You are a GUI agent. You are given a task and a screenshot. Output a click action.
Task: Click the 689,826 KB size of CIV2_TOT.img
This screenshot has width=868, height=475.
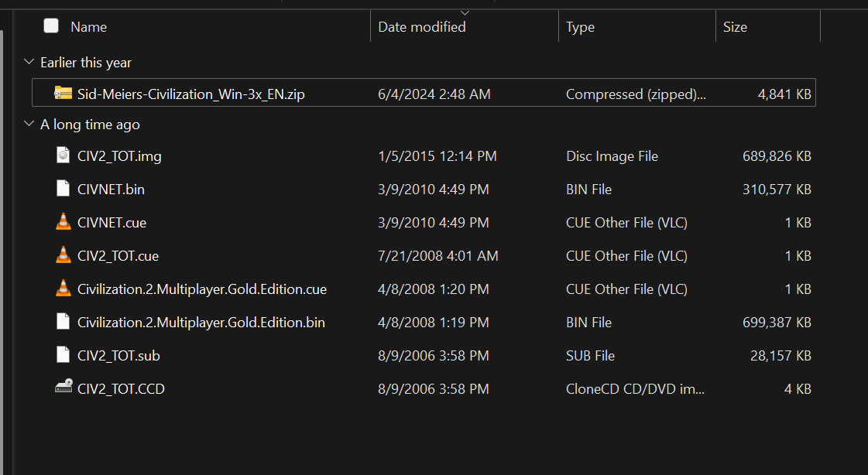(x=777, y=156)
